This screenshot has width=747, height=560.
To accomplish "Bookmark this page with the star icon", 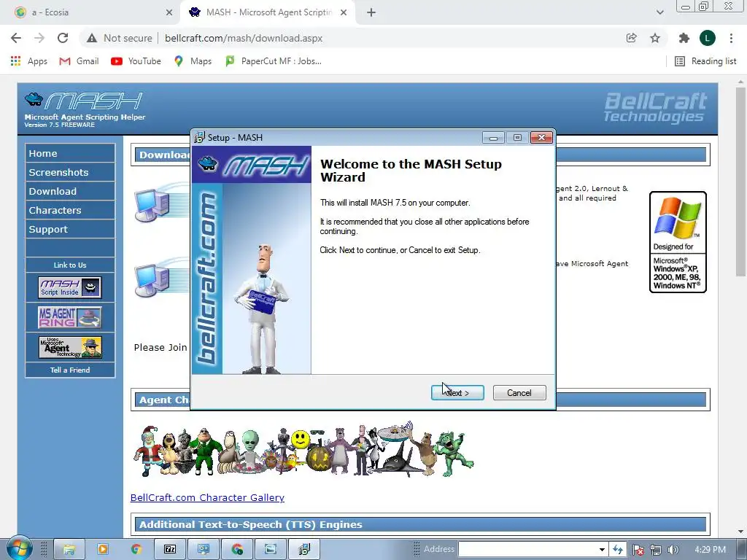I will click(655, 38).
